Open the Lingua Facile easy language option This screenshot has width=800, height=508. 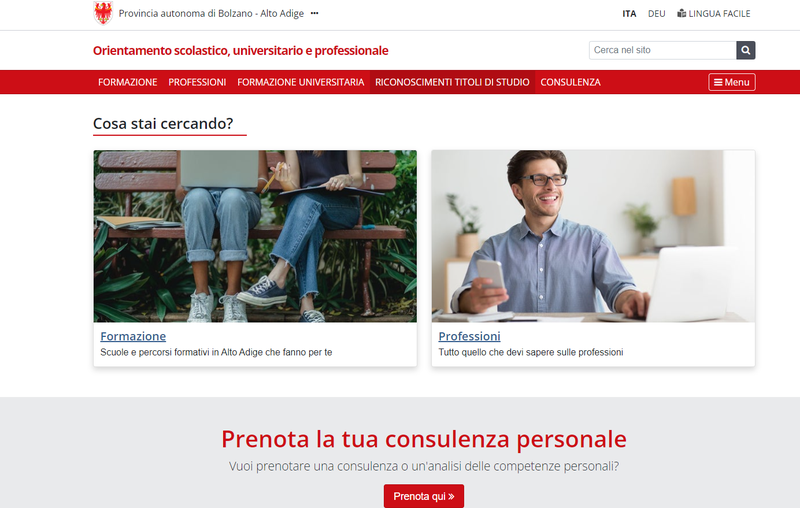click(714, 14)
